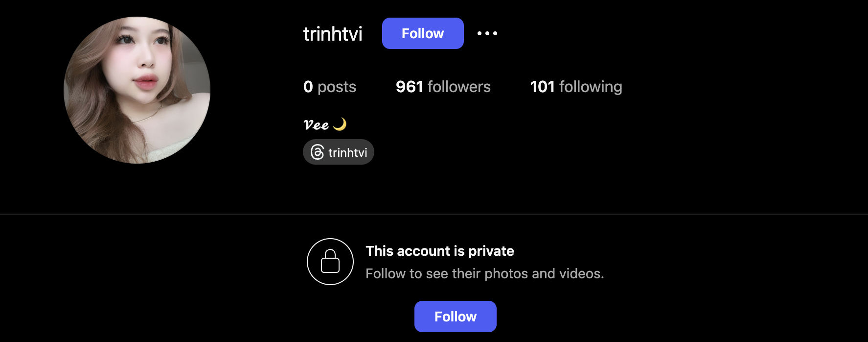The image size is (868, 342).
Task: Select the trinhtvi username heading
Action: click(333, 34)
